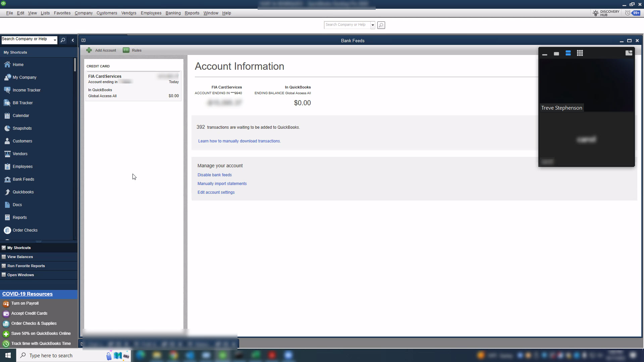The height and width of the screenshot is (362, 644).
Task: Click the sidebar vertical scrollbar
Action: pyautogui.click(x=75, y=64)
